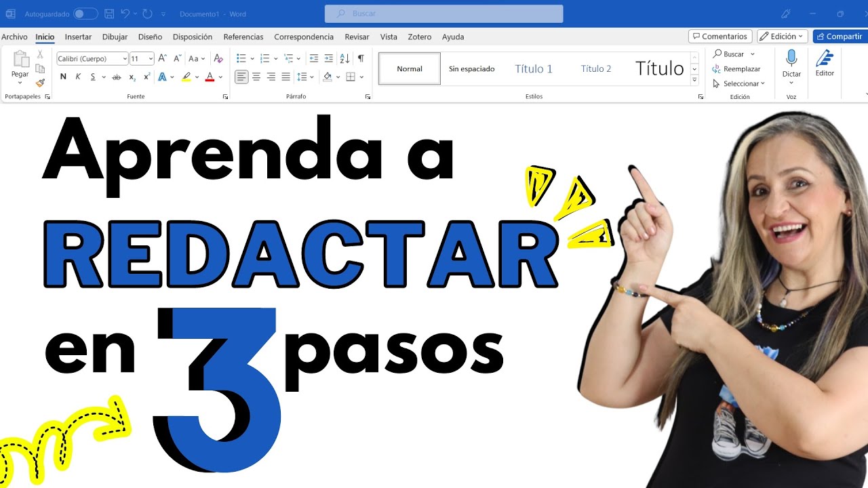Toggle bulleted list

click(241, 58)
